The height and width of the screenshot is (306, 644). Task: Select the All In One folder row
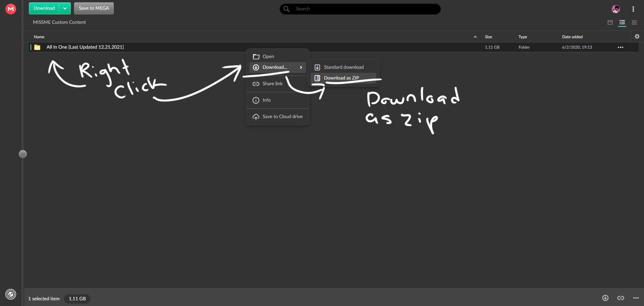pyautogui.click(x=334, y=47)
